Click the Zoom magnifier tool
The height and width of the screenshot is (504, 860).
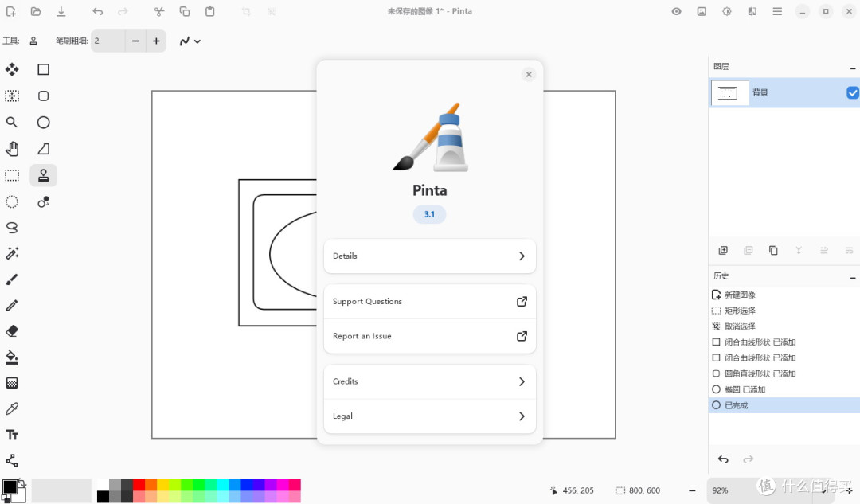(x=12, y=123)
